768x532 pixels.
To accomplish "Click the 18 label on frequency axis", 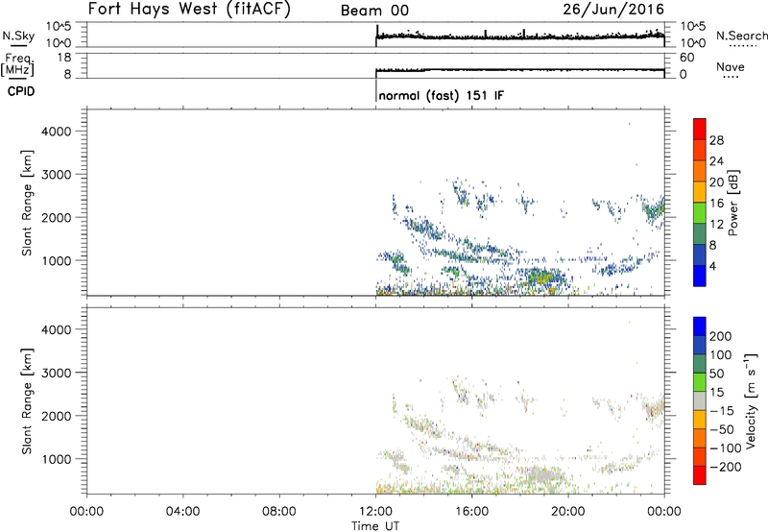I will coord(64,58).
